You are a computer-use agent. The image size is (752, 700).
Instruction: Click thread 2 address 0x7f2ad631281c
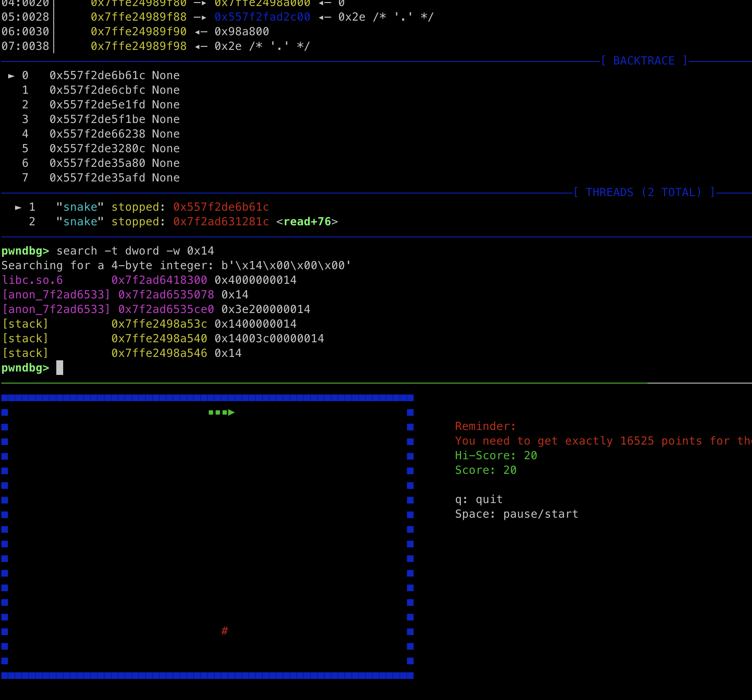tap(221, 221)
